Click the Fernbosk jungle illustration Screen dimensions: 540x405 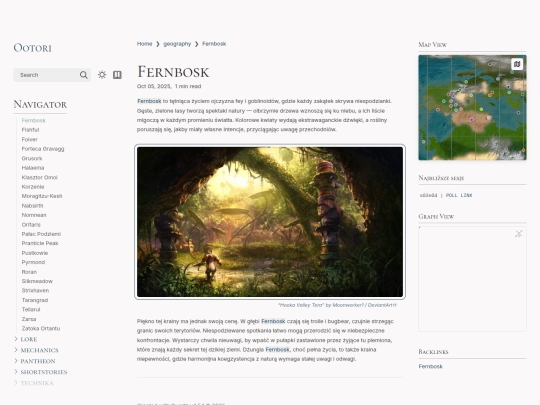click(x=270, y=222)
